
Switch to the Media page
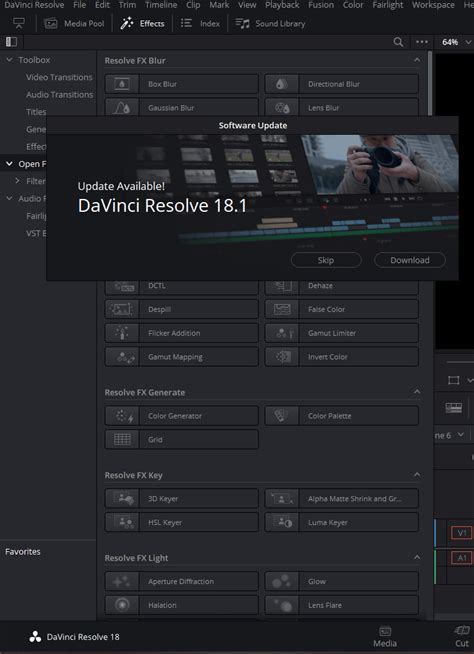(x=385, y=637)
